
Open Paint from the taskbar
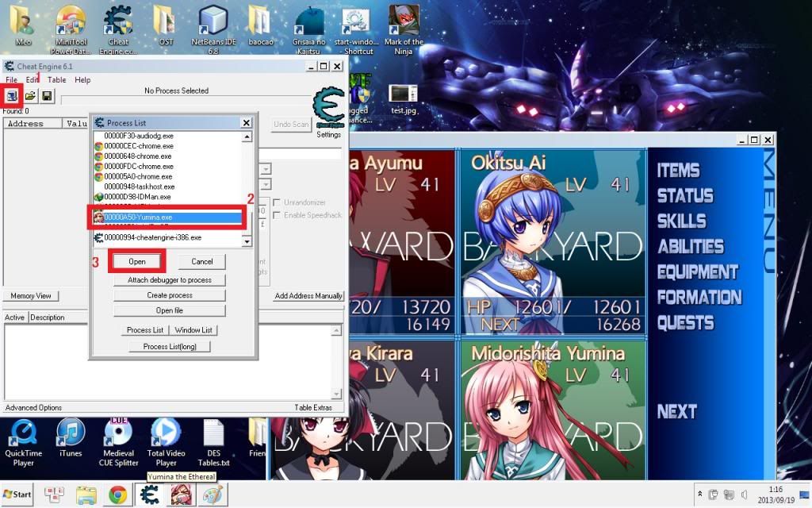[213, 495]
